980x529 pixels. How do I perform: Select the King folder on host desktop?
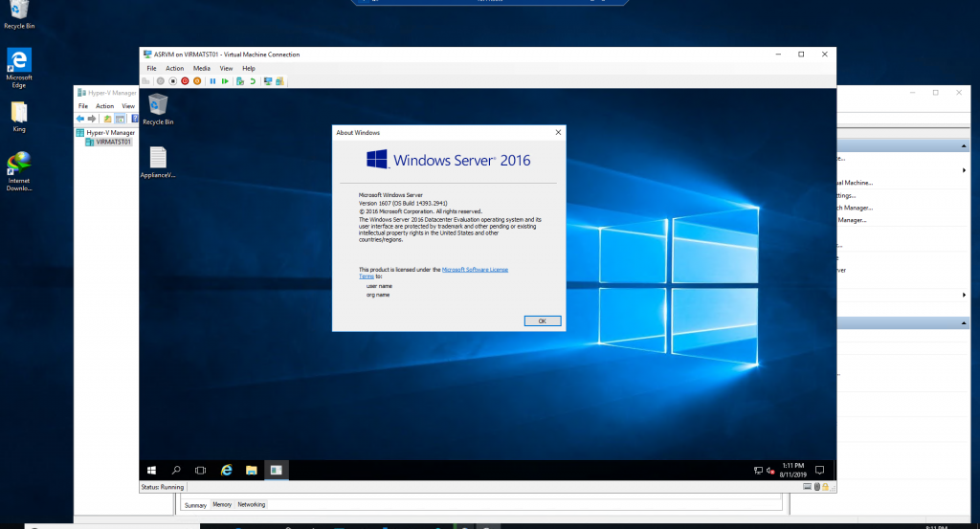19,117
